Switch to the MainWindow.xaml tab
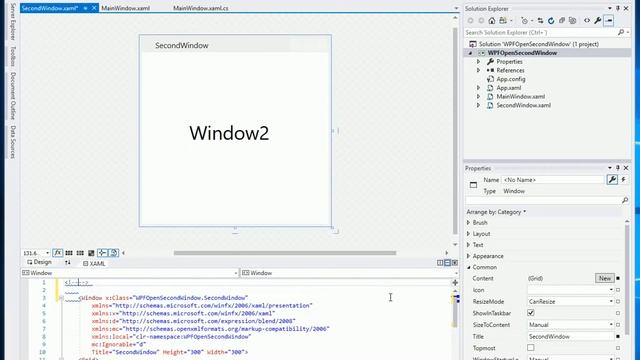Screen dimensions: 640x360 coord(125,8)
